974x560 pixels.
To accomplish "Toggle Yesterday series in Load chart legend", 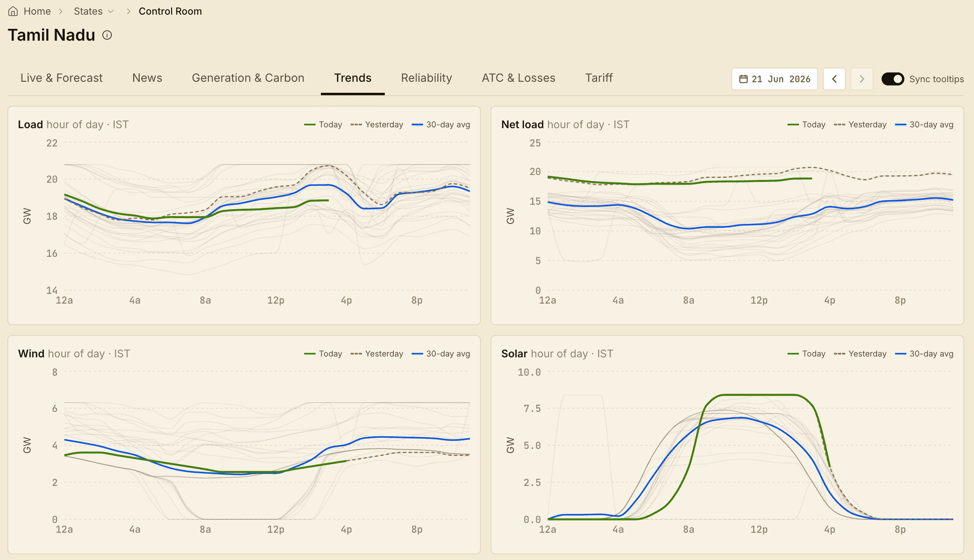I will (x=377, y=125).
